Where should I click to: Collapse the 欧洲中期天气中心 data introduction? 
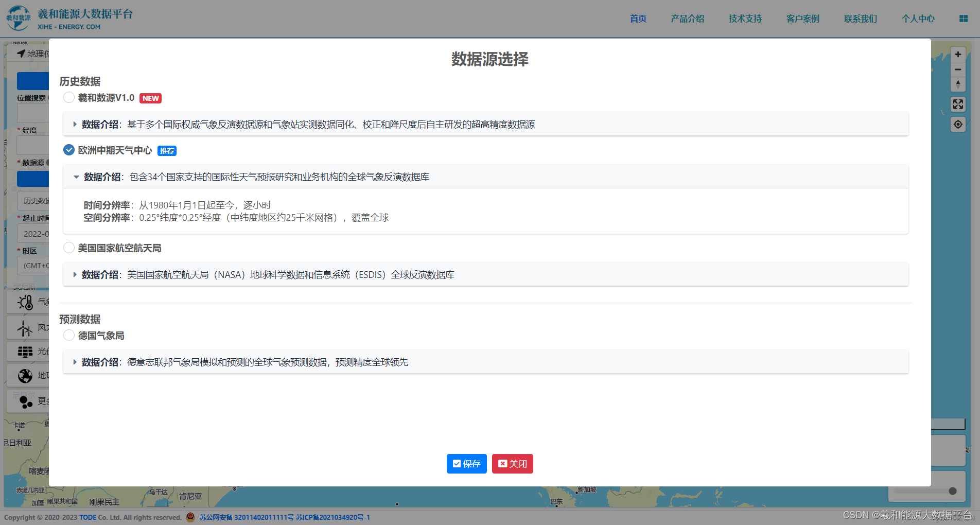(485, 177)
